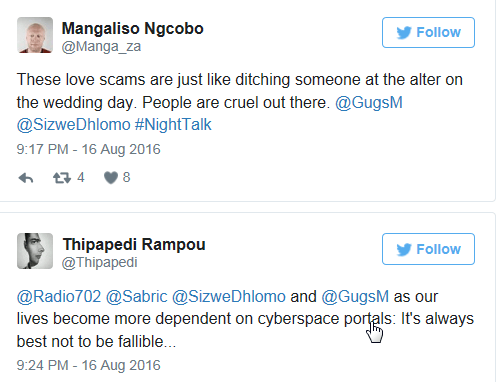Open @SizweDhlomo mention in second tweet
This screenshot has width=496, height=382.
coord(229,296)
